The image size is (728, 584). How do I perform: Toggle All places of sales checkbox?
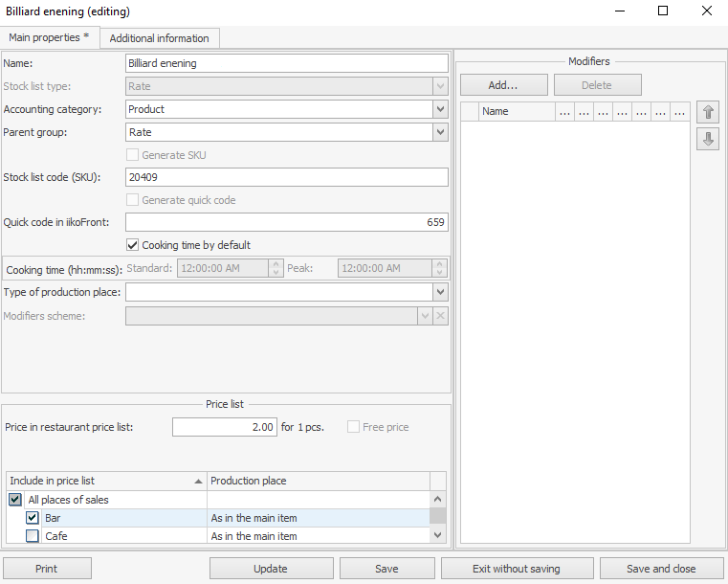coord(15,500)
